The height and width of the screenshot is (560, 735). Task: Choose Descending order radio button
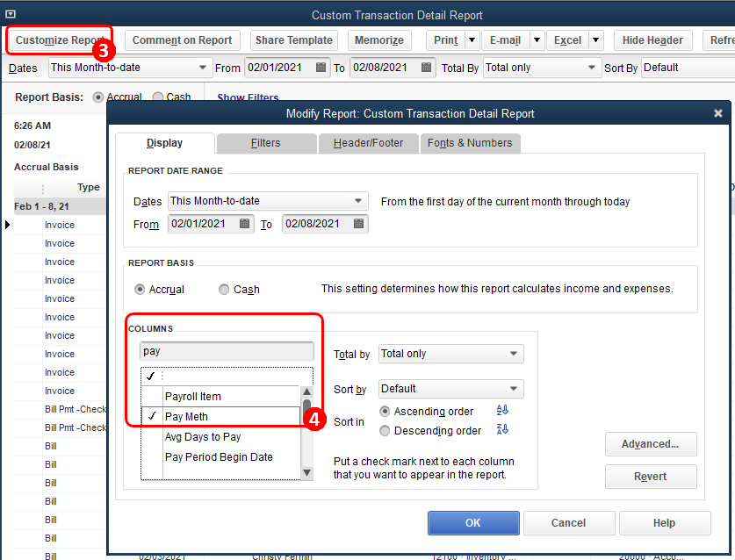(385, 431)
